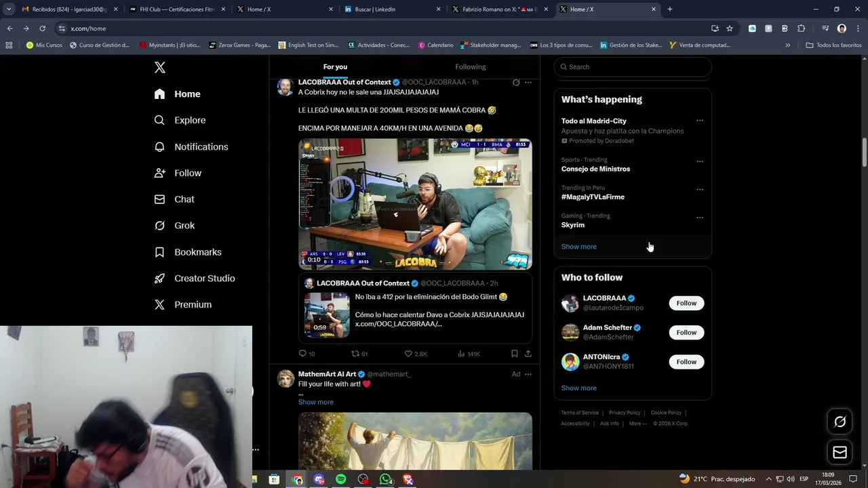View analytics showing 141K views

(469, 354)
